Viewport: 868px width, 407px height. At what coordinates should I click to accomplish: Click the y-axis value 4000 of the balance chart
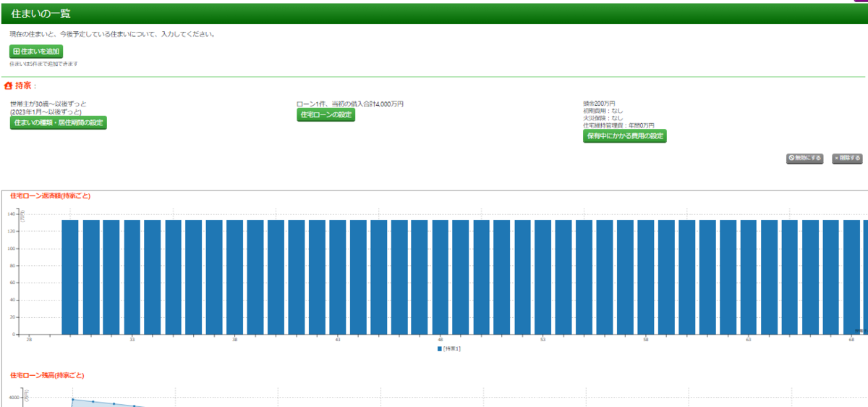(15, 398)
